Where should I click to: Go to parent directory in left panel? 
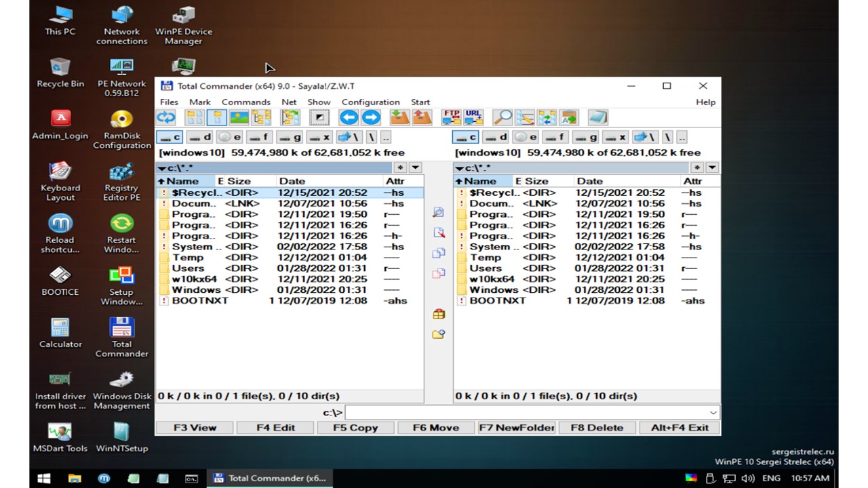pos(385,137)
